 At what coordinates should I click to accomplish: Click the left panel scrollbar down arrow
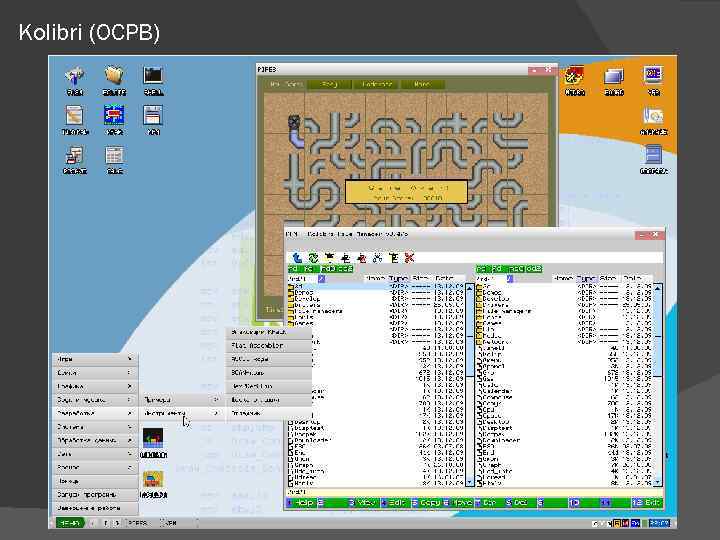(470, 482)
